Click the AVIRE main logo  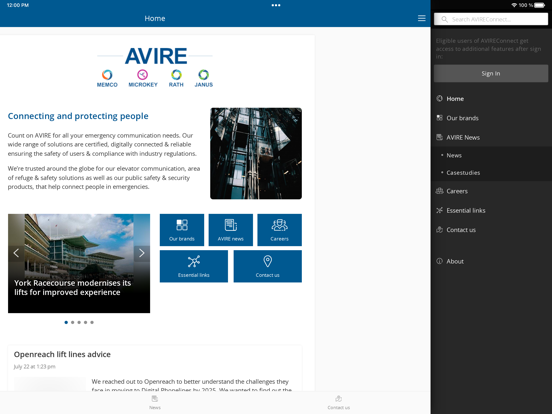point(156,56)
